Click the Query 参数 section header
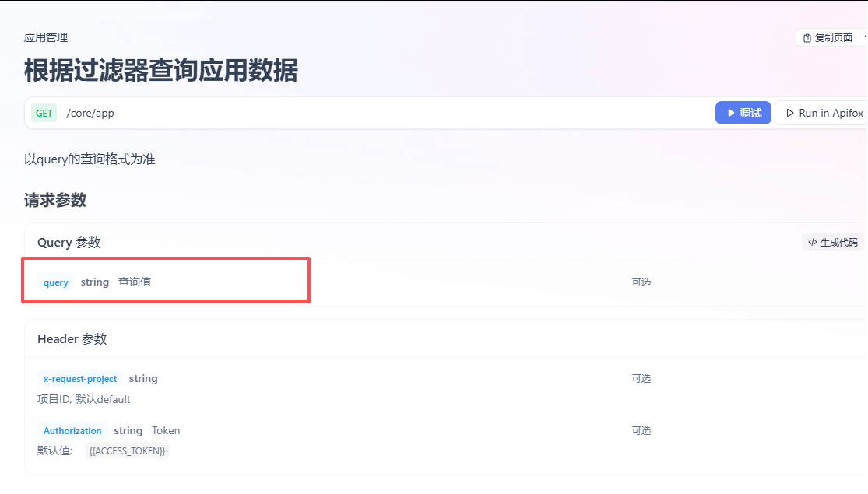This screenshot has width=868, height=494. [69, 242]
